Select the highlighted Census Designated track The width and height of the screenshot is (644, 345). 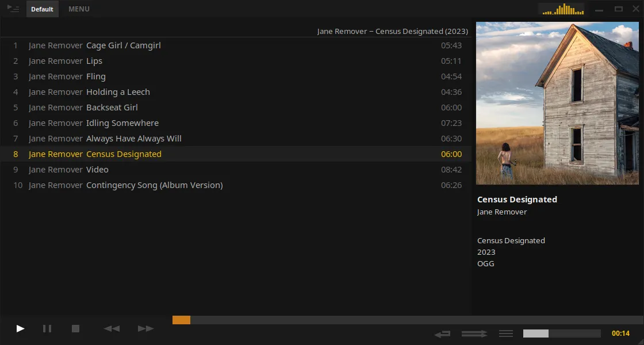point(236,154)
